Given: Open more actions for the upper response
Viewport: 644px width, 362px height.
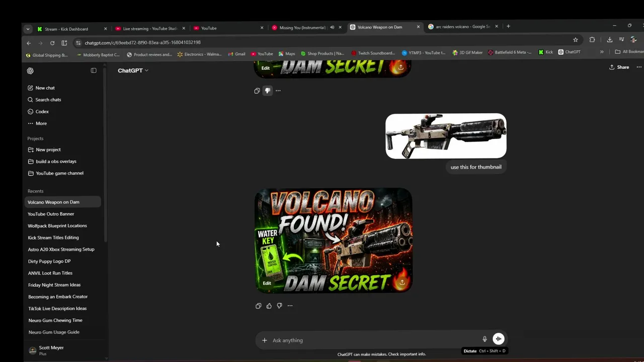Looking at the screenshot, I should click(x=278, y=91).
